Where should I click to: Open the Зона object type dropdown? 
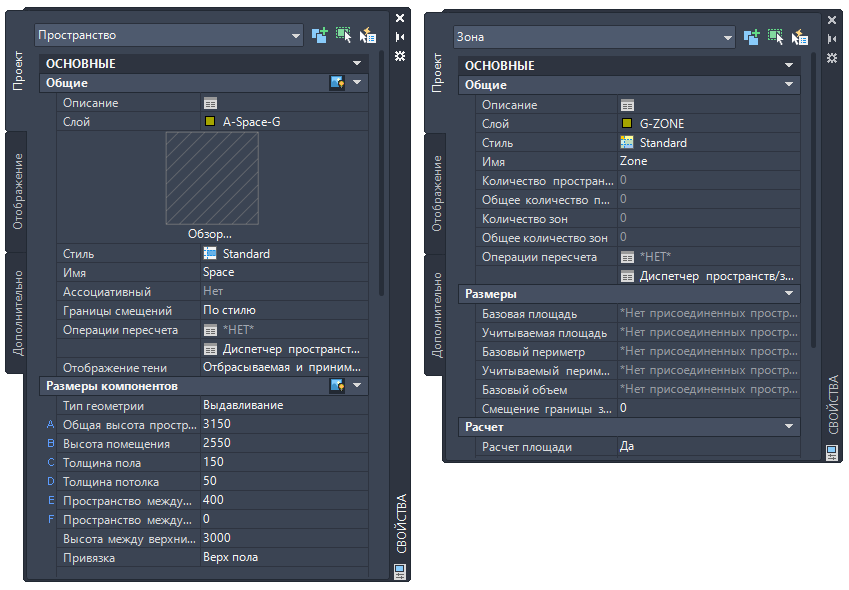728,38
